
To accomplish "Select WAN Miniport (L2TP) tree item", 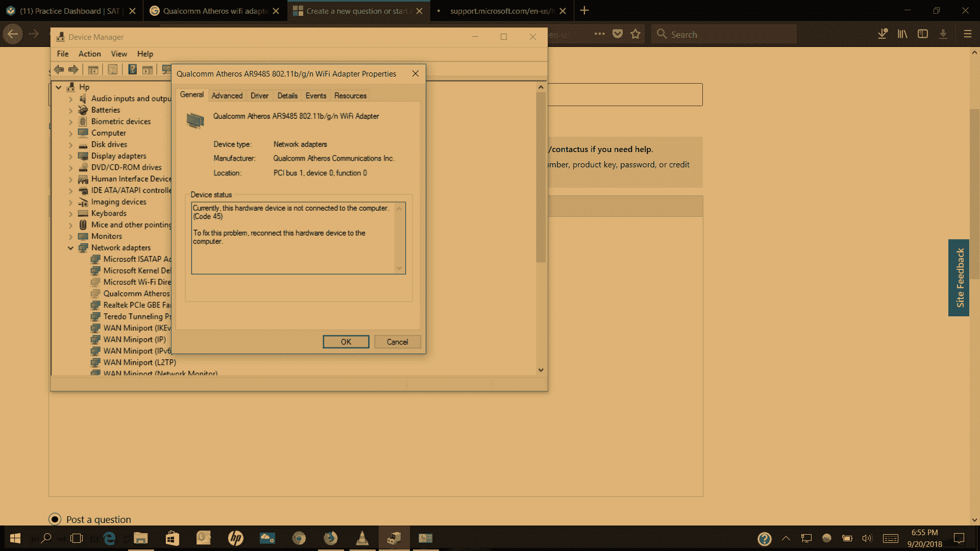I will coord(139,362).
